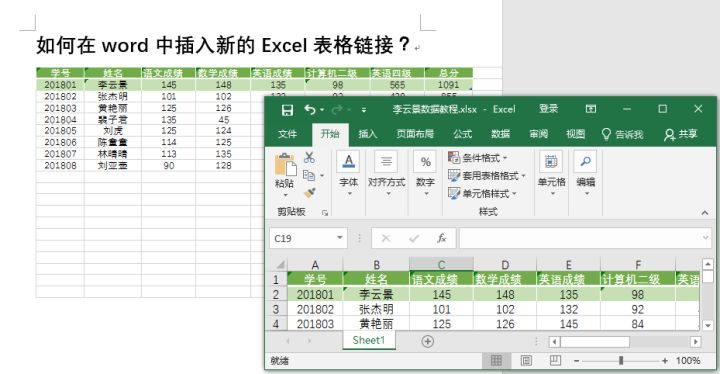Screen dimensions: 720x374
Task: Click the zoom in plus button
Action: (x=664, y=361)
